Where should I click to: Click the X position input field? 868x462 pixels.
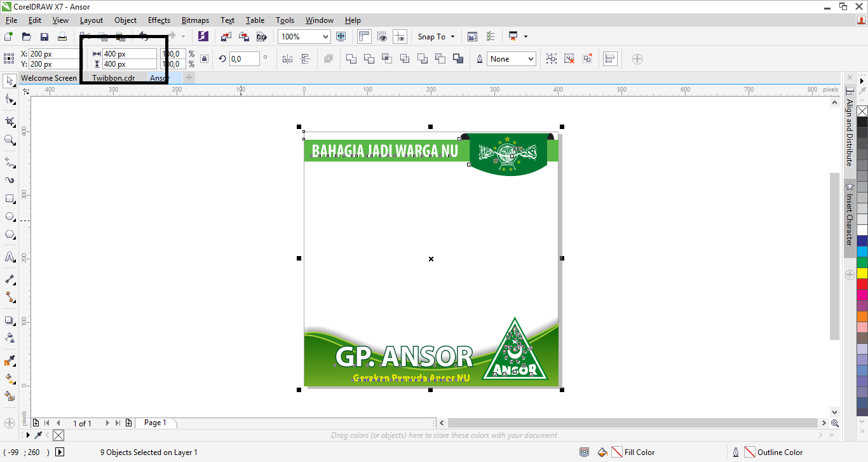click(55, 54)
